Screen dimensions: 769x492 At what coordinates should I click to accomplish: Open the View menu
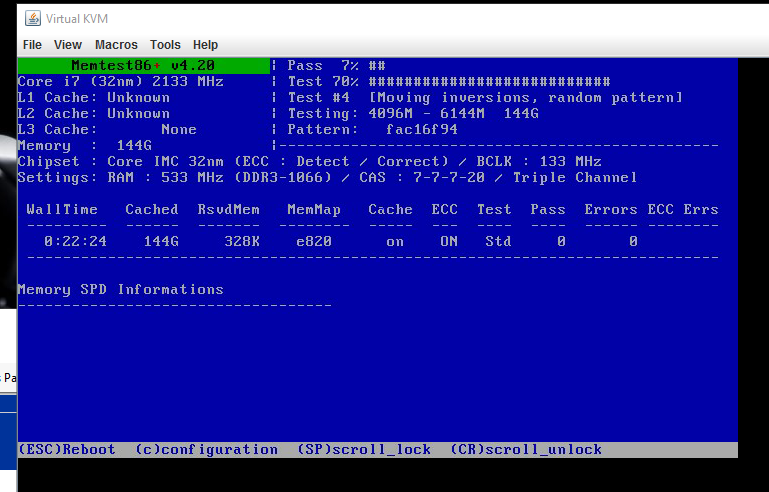pyautogui.click(x=68, y=45)
